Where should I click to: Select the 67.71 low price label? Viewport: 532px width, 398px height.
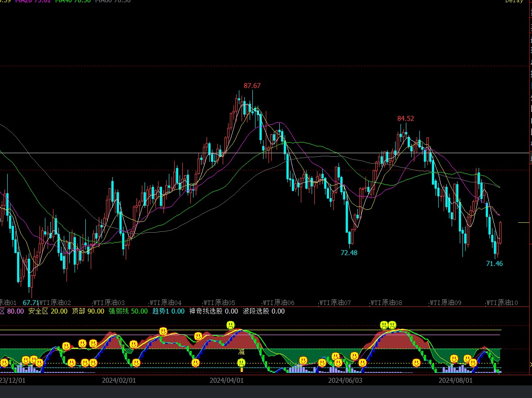(31, 302)
